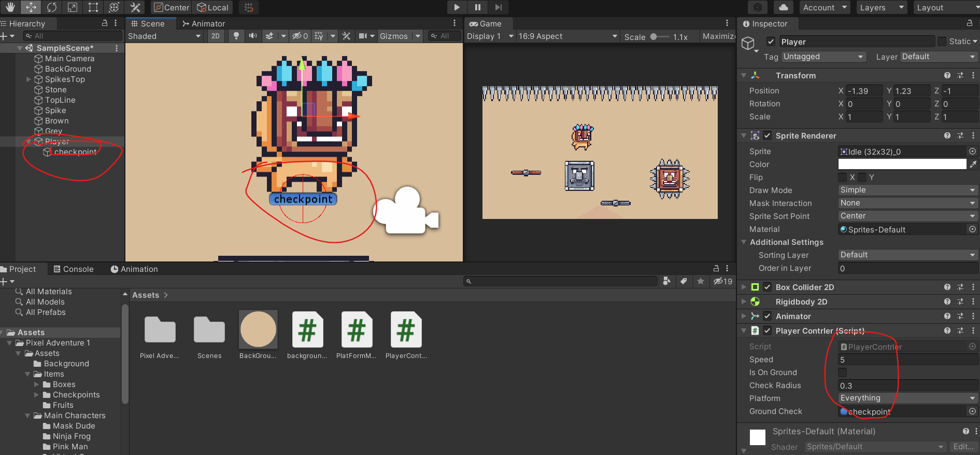Lock the Inspector panel
The height and width of the screenshot is (455, 980).
970,23
